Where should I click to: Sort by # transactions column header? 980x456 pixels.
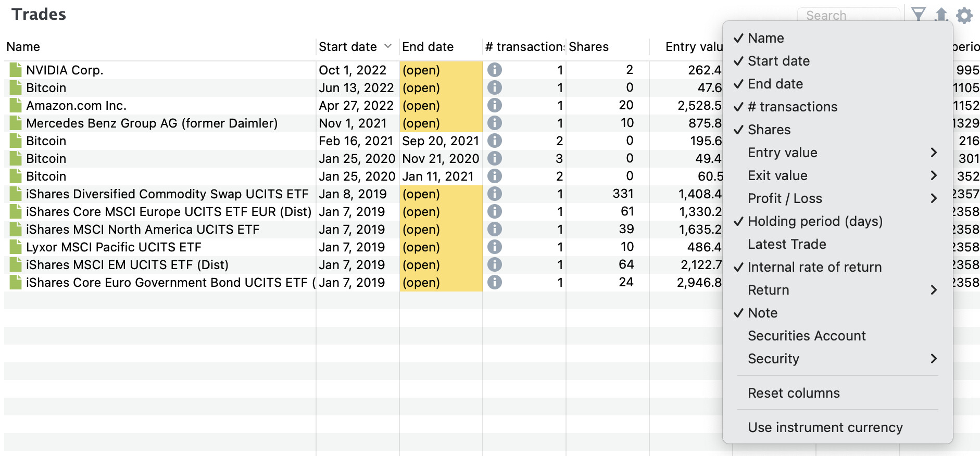coord(524,47)
